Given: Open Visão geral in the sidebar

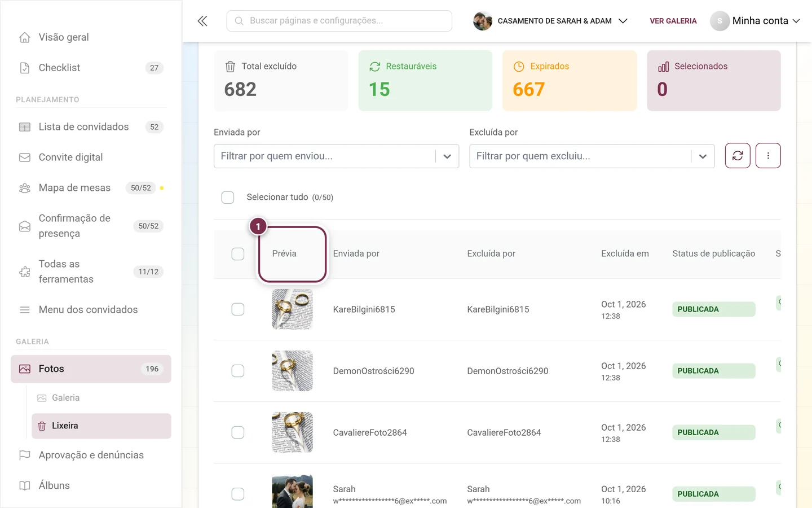Looking at the screenshot, I should (91, 37).
